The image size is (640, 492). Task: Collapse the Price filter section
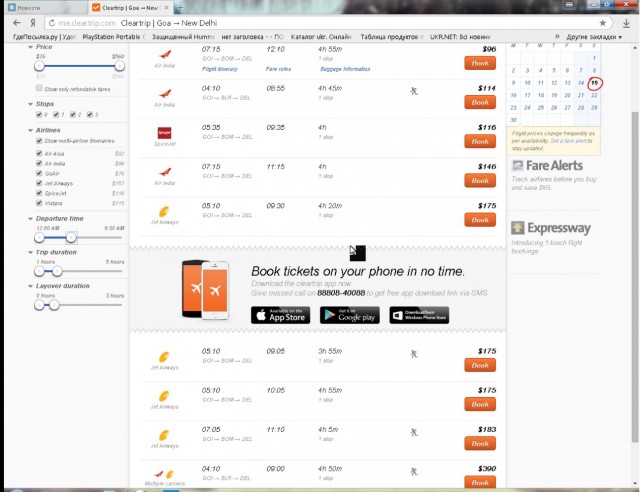pos(30,46)
